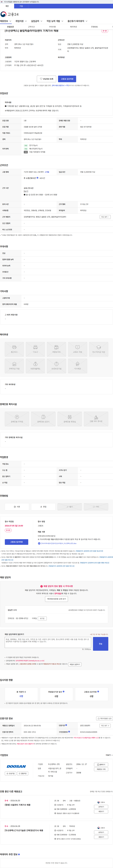113x868 pixels.
Task: Click the 식사제공 welfare icon
Action: pyautogui.click(x=77, y=366)
